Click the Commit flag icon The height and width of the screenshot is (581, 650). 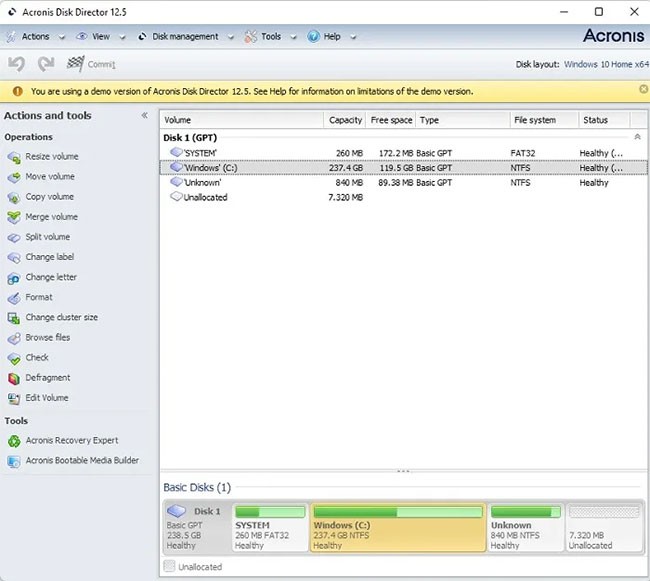[75, 64]
